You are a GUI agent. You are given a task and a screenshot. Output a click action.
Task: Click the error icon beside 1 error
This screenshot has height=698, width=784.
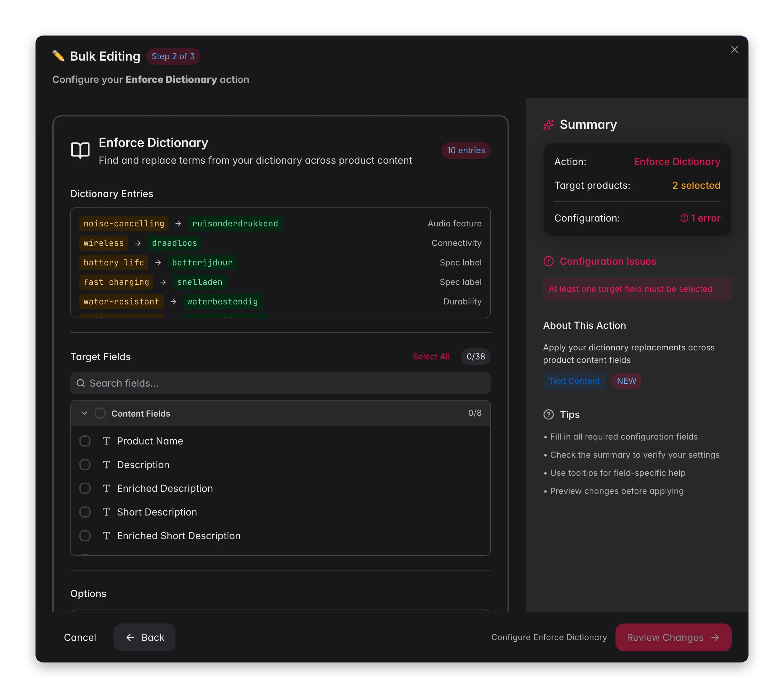click(684, 218)
